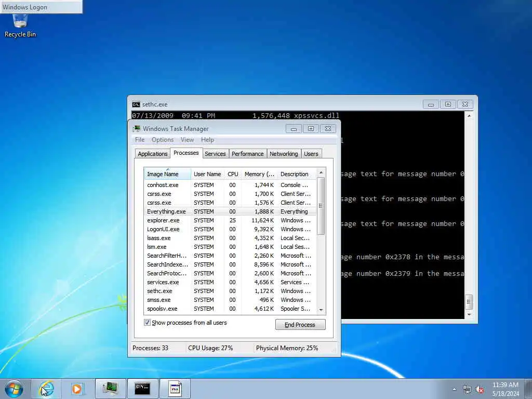Click the muted volume tray icon

point(480,390)
